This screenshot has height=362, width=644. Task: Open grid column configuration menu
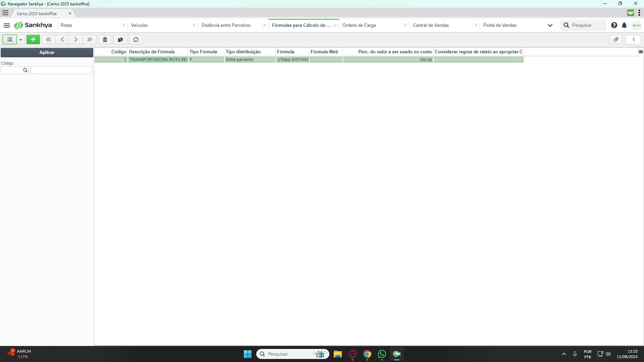point(641,52)
